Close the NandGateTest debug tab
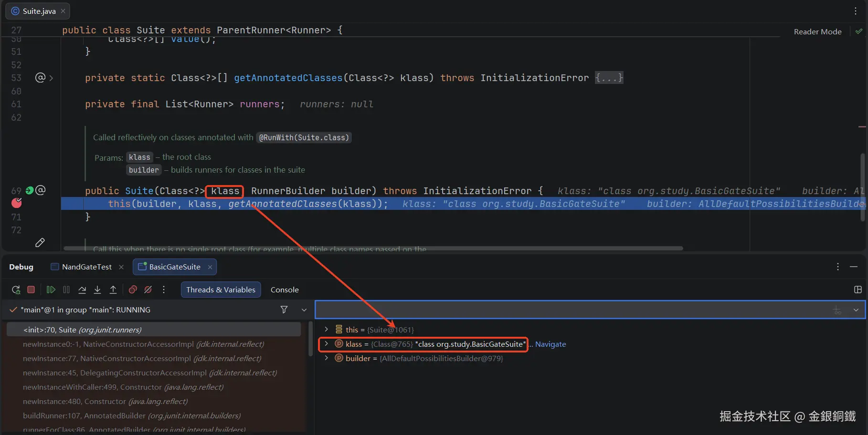The width and height of the screenshot is (868, 435). [121, 267]
